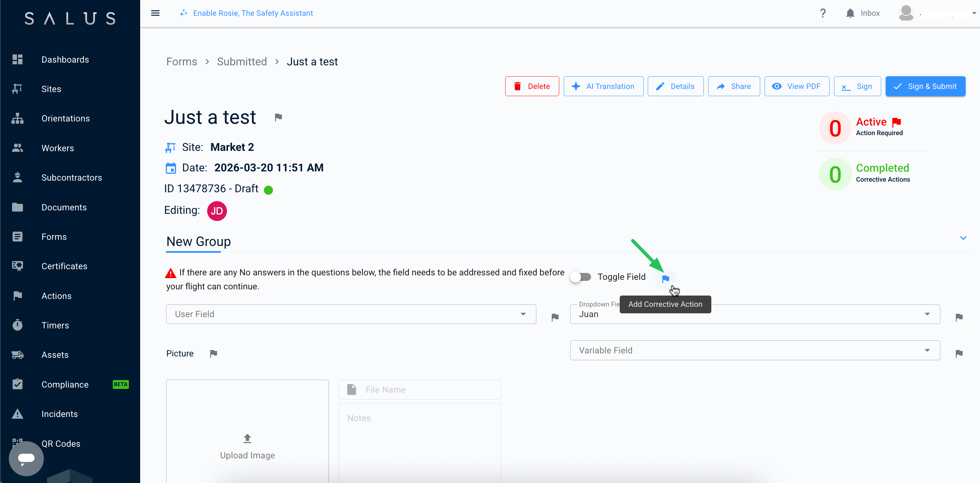Click the Sites crane icon
The width and height of the screenshot is (980, 483).
pos(17,89)
